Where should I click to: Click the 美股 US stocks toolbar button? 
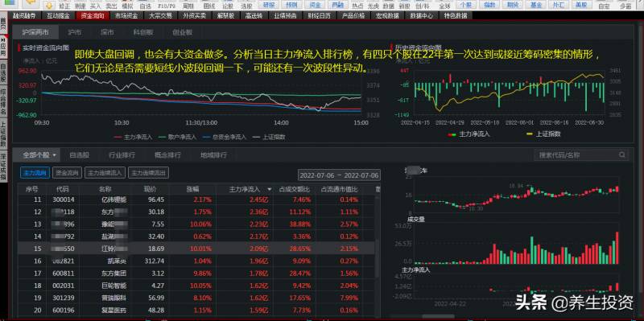pyautogui.click(x=580, y=6)
